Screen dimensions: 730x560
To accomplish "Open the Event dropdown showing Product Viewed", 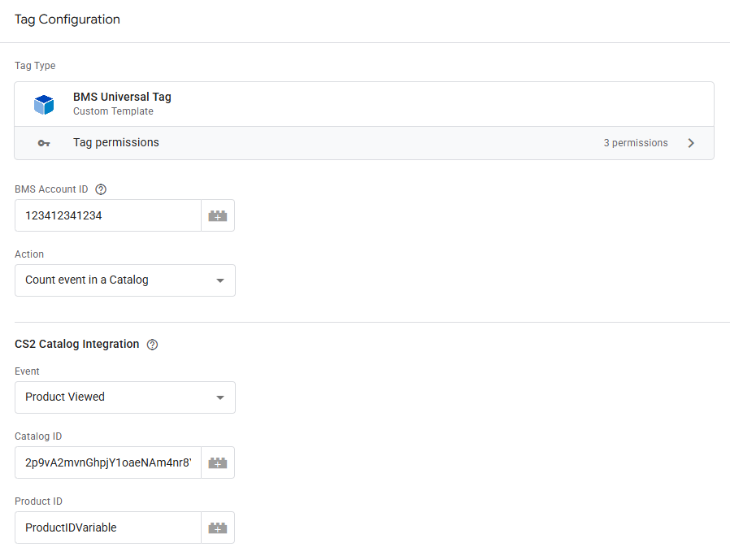I will tap(125, 397).
